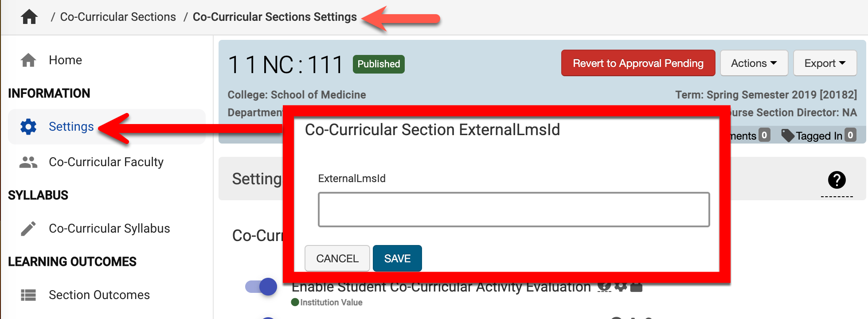Select Section Outcomes in sidebar menu

coord(99,295)
